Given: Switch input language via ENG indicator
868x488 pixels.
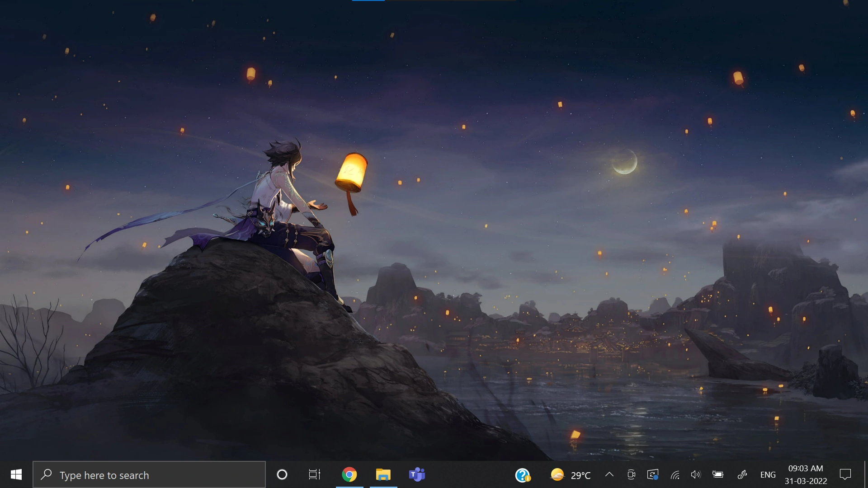Looking at the screenshot, I should (768, 475).
